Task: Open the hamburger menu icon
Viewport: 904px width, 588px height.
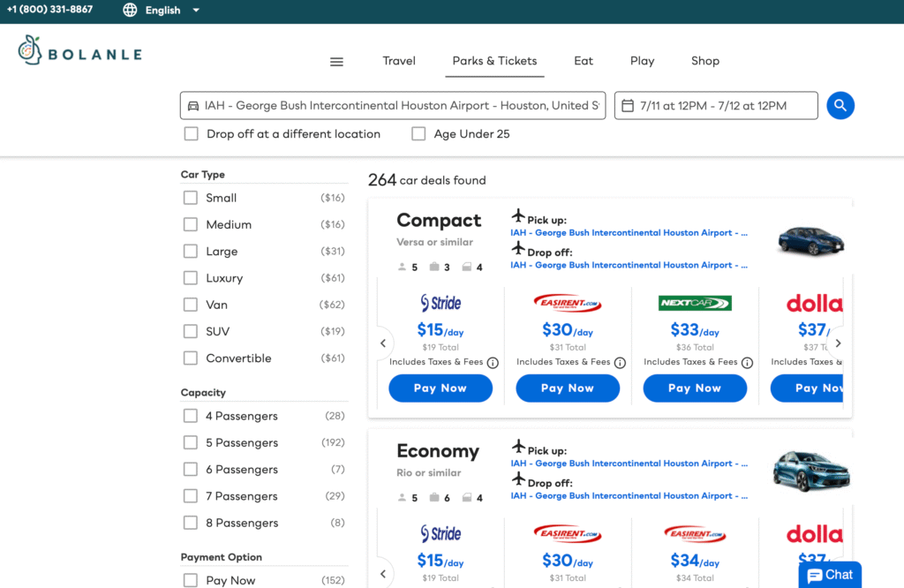Action: tap(336, 62)
